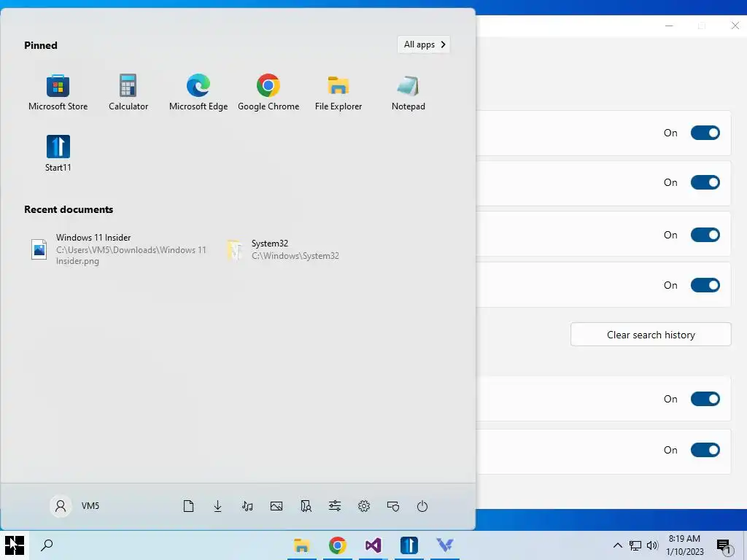Screen dimensions: 747x560
Task: Click the Windows 11 Insider image file thumbnail
Action: [x=39, y=249]
